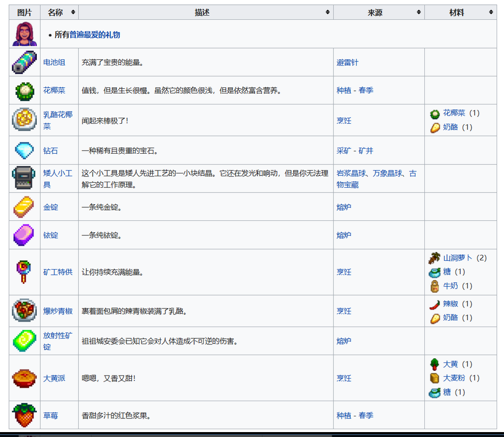The width and height of the screenshot is (504, 437).
Task: Click the battery pack item icon
Action: 25,62
